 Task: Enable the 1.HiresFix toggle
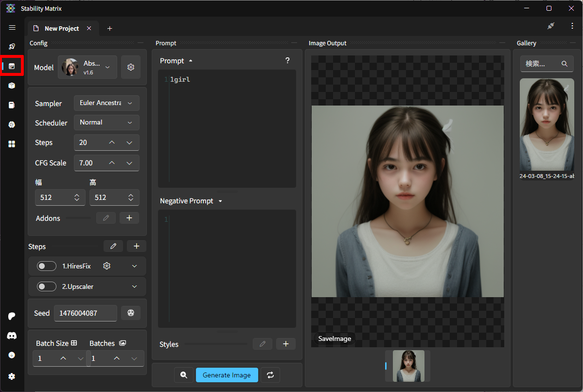click(x=47, y=266)
